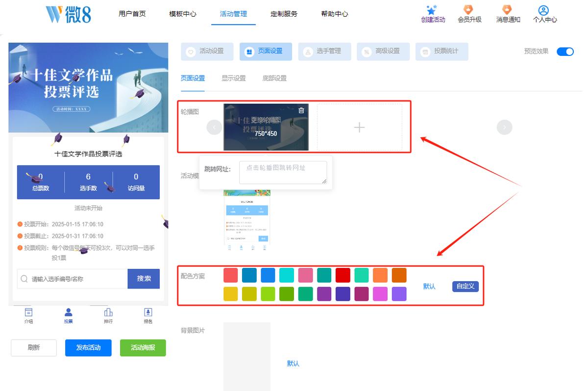Tap the 投票 icon in phone preview

(69, 312)
